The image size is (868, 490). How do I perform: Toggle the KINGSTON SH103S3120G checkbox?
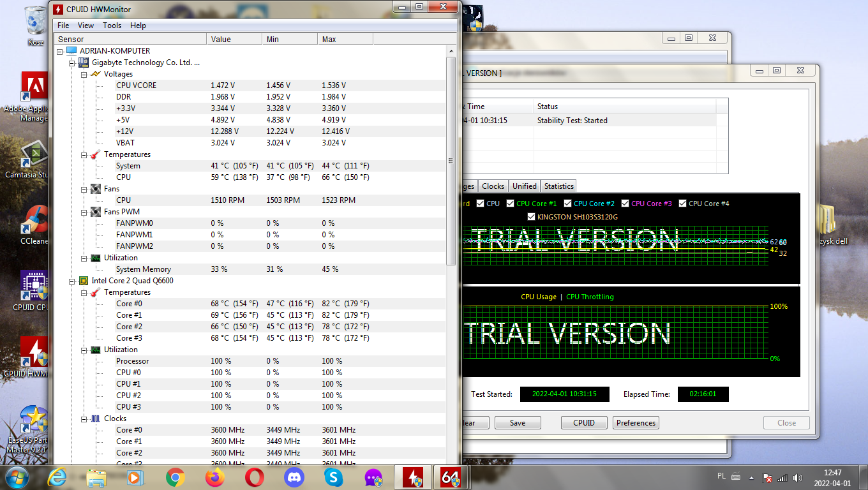532,217
